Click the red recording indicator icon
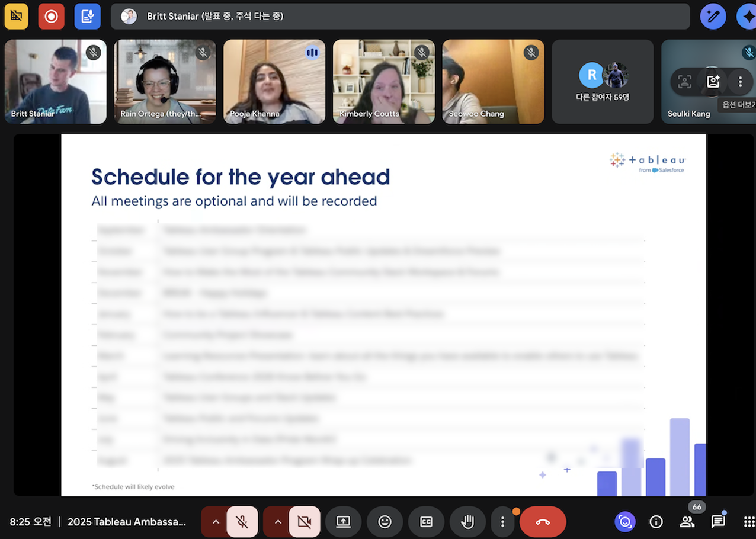Image resolution: width=756 pixels, height=539 pixels. point(51,17)
